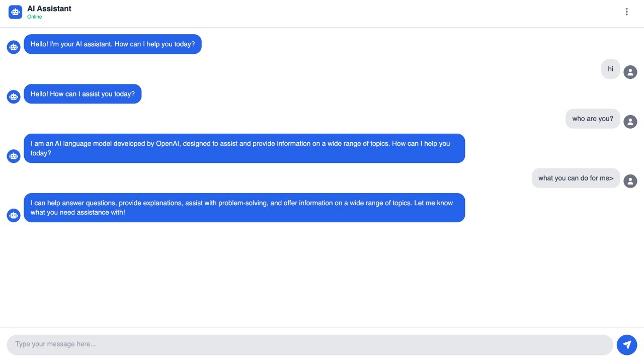Click the 'what you can do for me>' bubble
This screenshot has height=362, width=644.
(576, 178)
